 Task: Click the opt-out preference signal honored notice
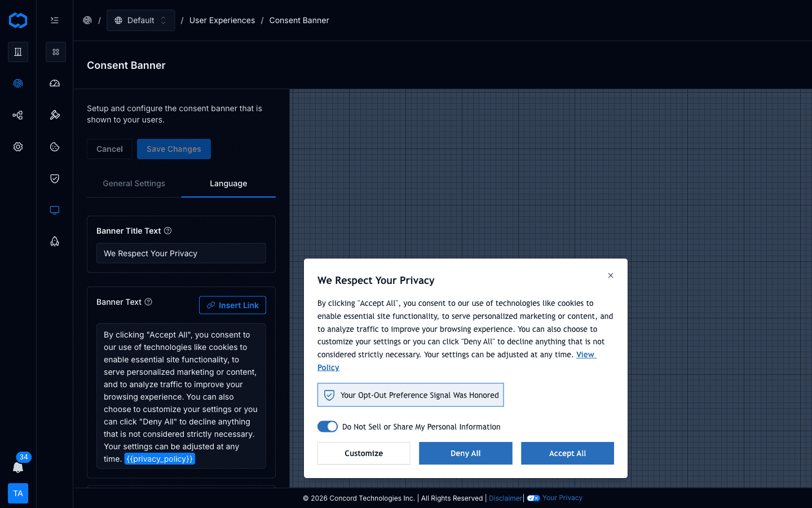411,395
